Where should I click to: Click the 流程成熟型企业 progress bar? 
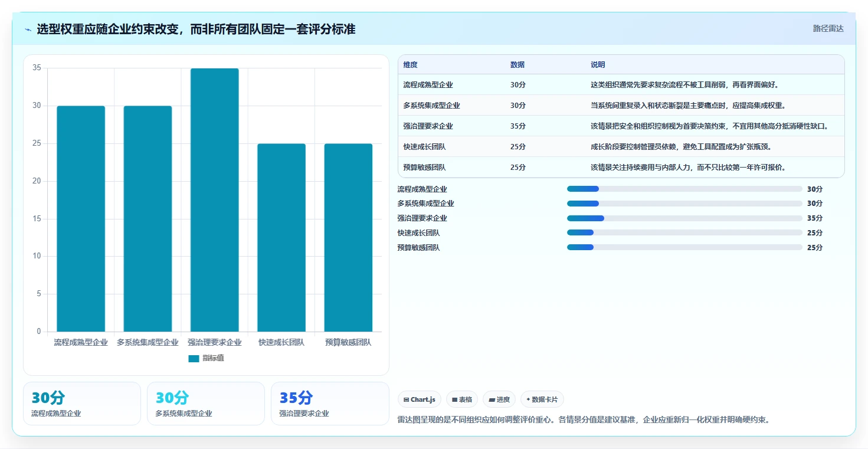pyautogui.click(x=684, y=189)
